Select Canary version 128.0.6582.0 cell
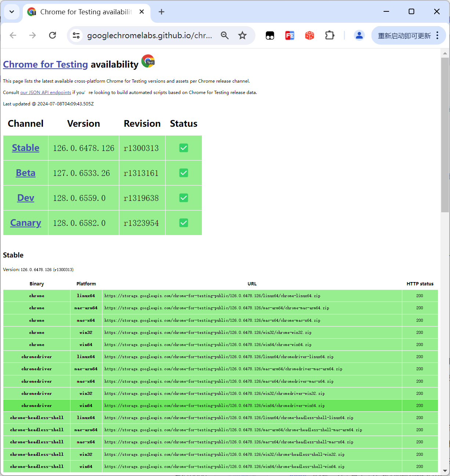This screenshot has width=450, height=476. coord(84,223)
